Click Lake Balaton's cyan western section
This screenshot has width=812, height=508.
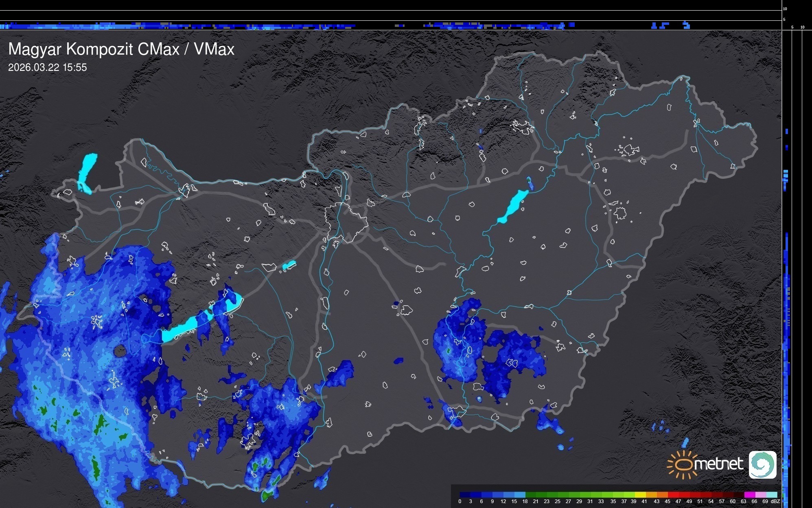click(179, 330)
